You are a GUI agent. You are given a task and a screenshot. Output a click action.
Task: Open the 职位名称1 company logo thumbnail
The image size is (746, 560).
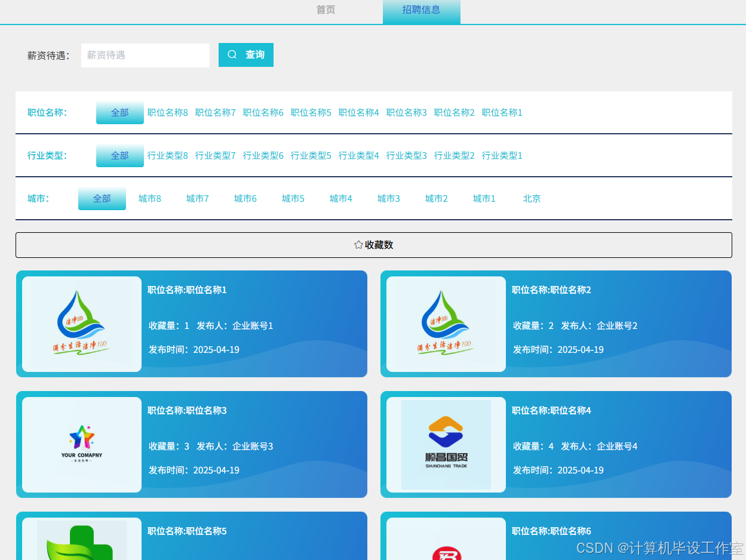(82, 324)
